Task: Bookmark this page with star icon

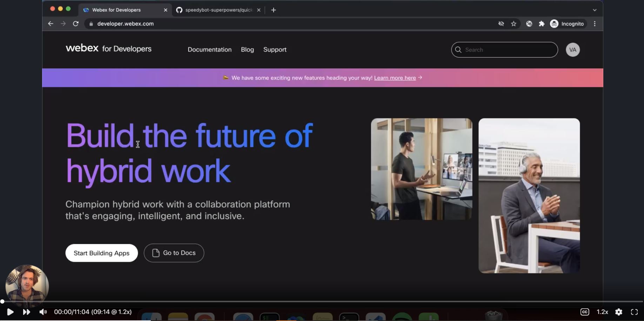Action: [x=514, y=23]
